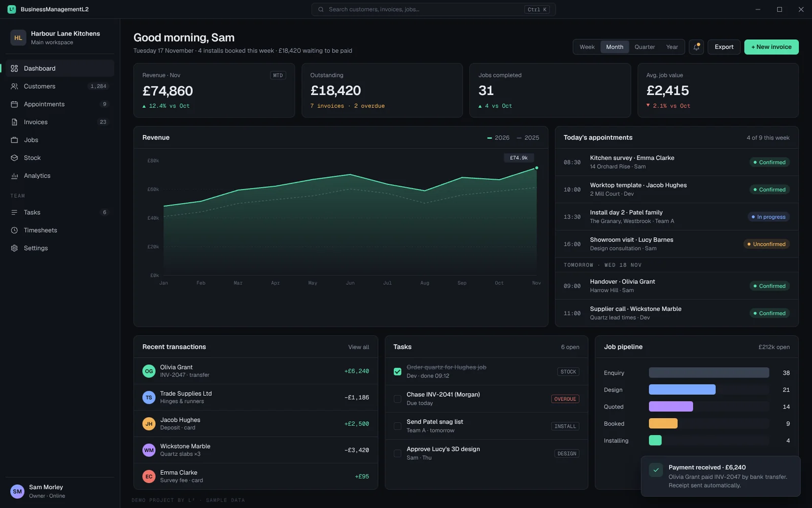Open View all transactions link

click(x=358, y=347)
